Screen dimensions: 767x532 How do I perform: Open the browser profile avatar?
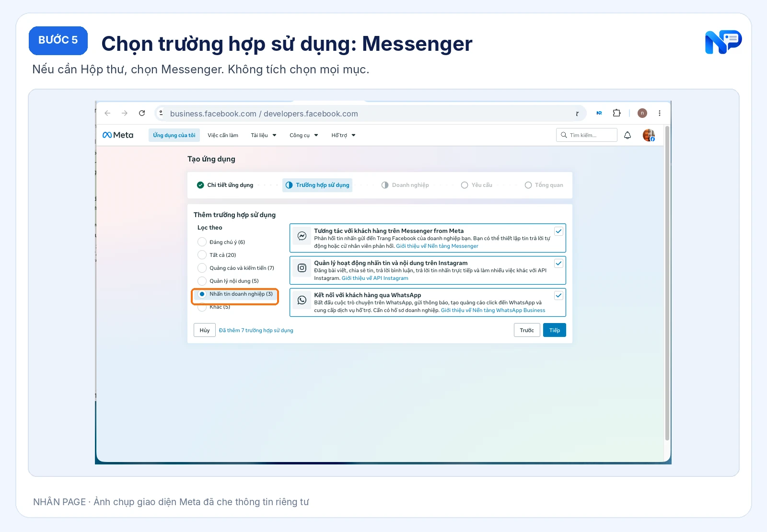[642, 113]
